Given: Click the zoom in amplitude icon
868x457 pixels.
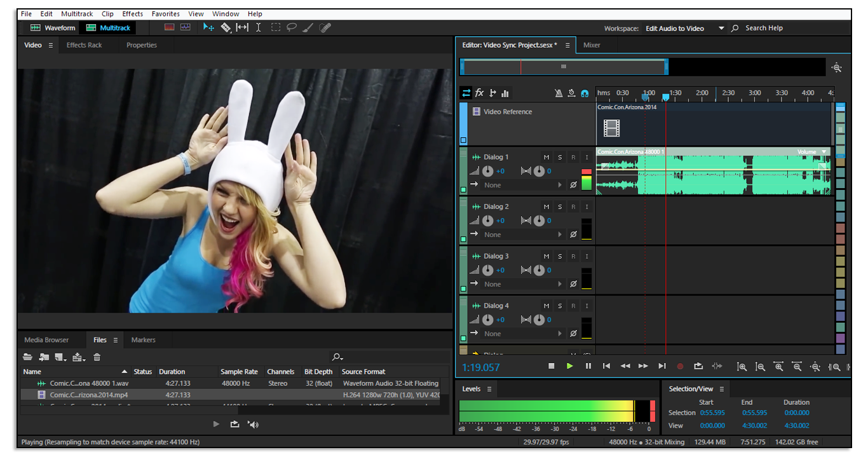Looking at the screenshot, I should [742, 366].
